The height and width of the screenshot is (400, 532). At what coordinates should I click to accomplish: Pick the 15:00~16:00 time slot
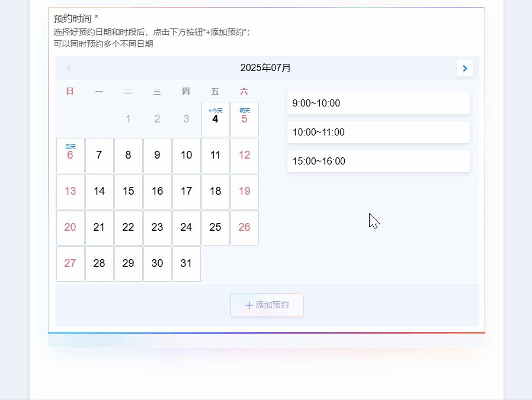[x=378, y=162]
